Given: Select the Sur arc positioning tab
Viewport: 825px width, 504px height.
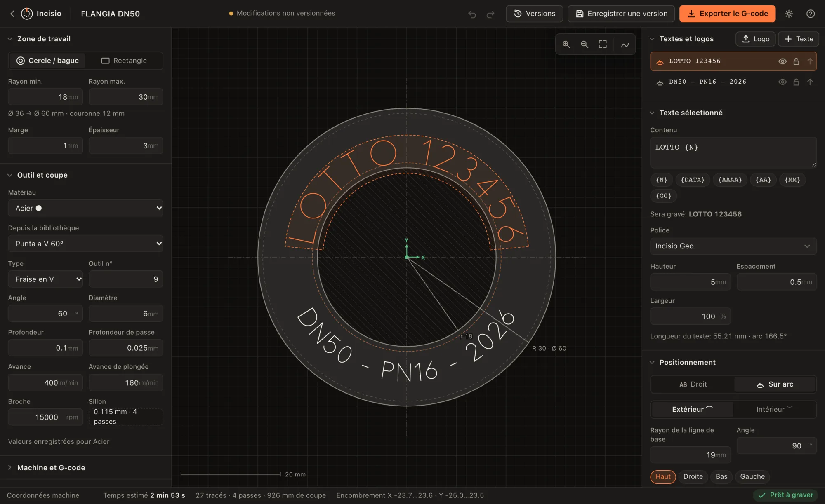Looking at the screenshot, I should coord(775,384).
